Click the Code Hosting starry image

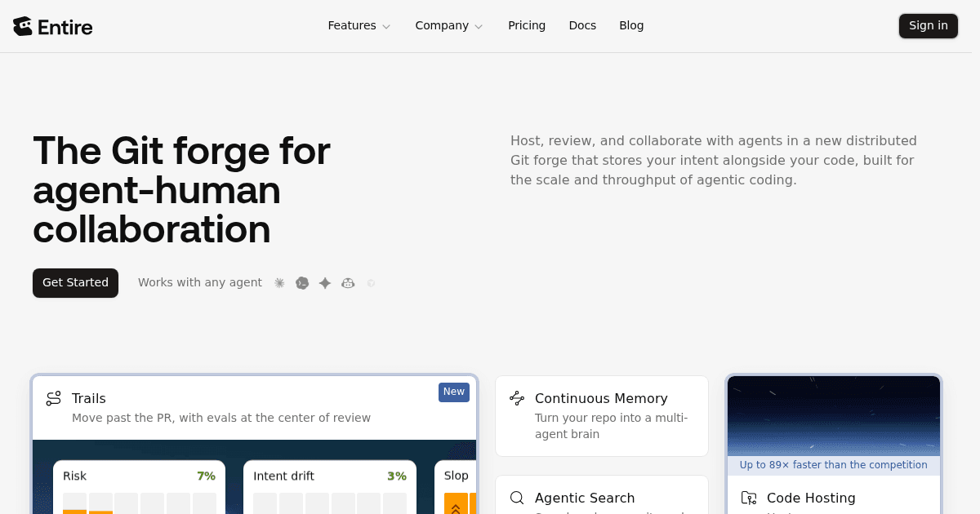pos(834,416)
